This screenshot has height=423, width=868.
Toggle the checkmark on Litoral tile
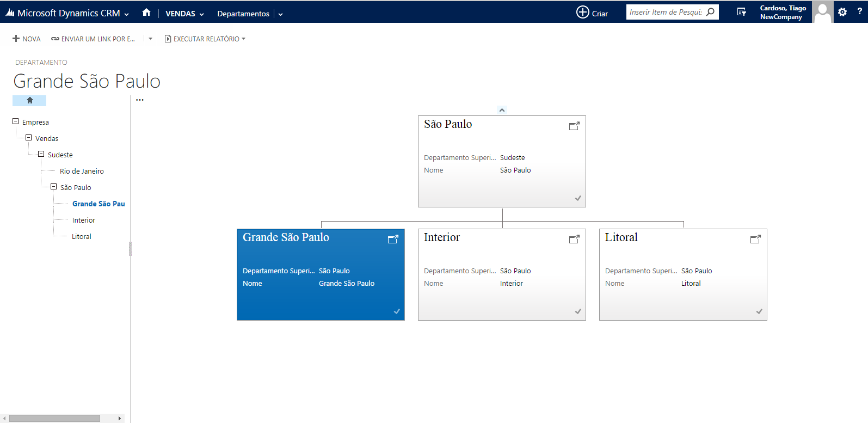(x=759, y=311)
